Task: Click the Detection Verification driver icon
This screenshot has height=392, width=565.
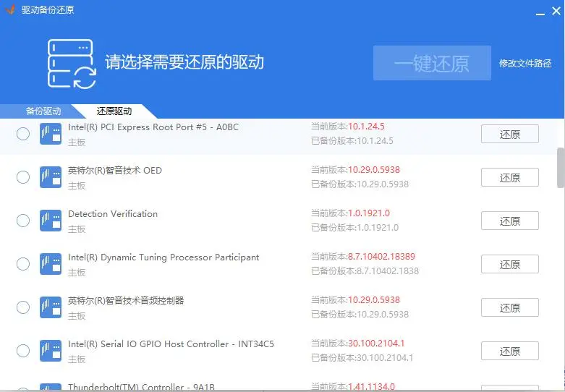Action: (51, 221)
